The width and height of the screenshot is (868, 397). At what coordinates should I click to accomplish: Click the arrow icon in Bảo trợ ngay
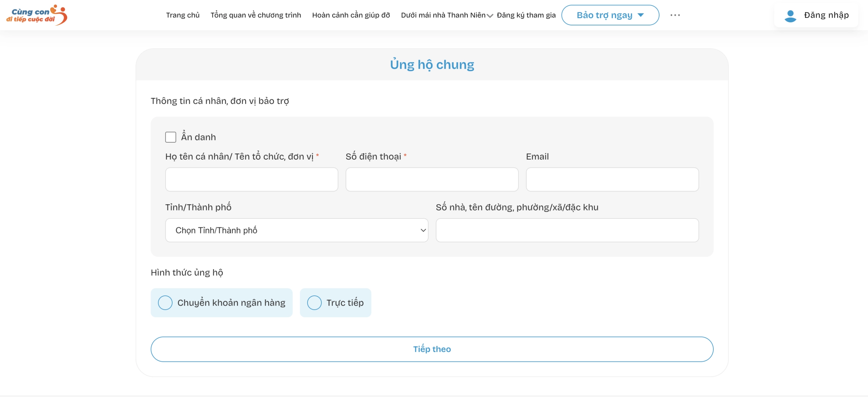click(641, 15)
